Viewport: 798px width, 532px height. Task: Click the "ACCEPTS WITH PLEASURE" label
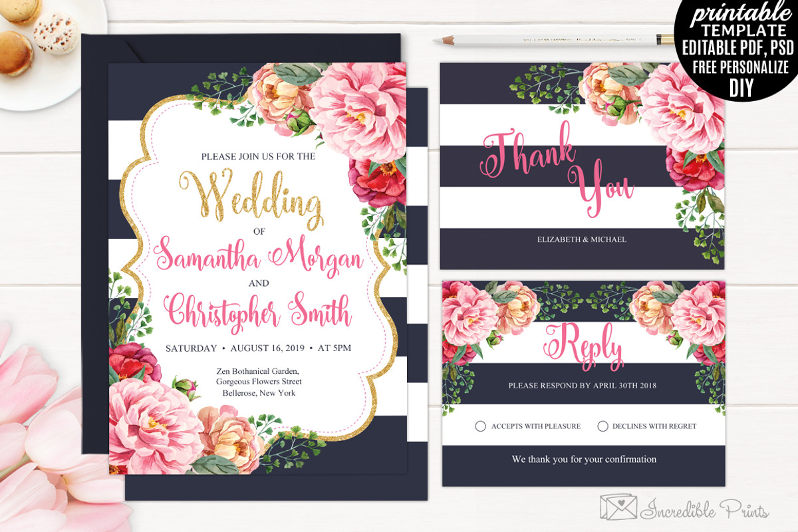click(536, 426)
